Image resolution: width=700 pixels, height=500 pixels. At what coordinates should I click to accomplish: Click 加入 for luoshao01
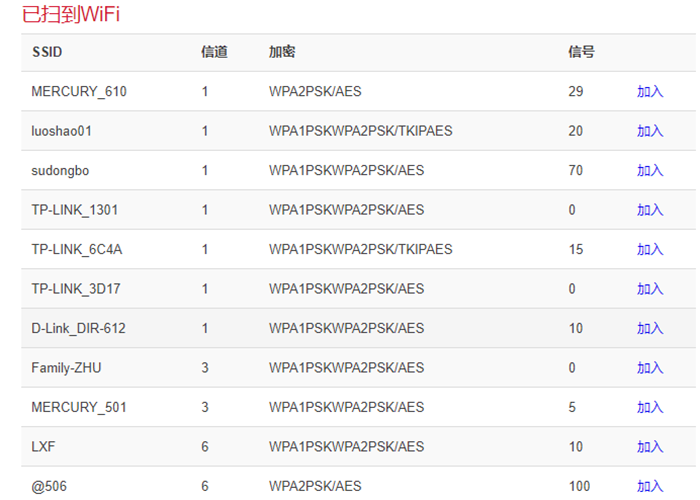tap(650, 131)
